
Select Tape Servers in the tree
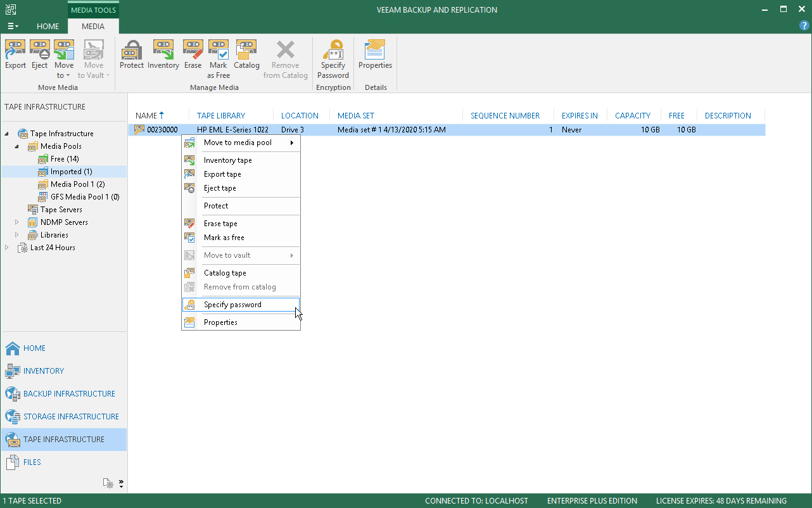[61, 210]
